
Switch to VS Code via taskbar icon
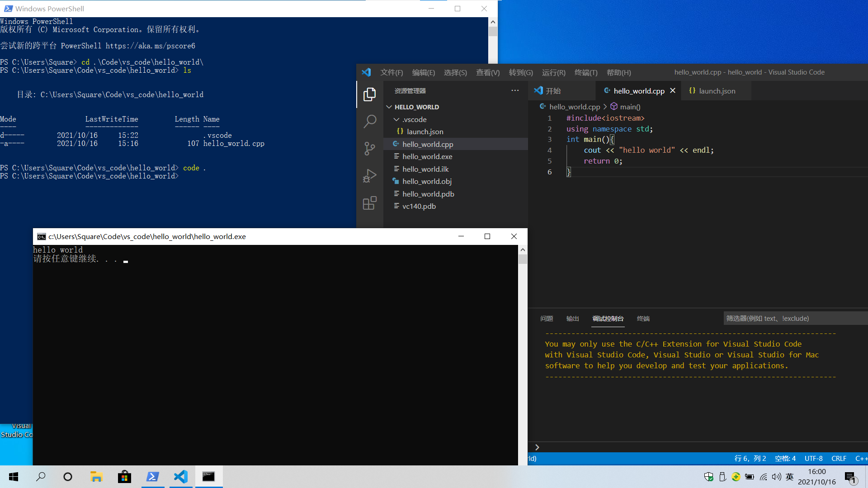[x=181, y=477]
